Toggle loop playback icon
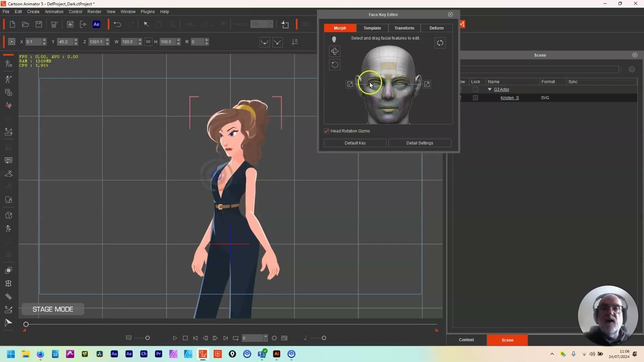 [235, 338]
